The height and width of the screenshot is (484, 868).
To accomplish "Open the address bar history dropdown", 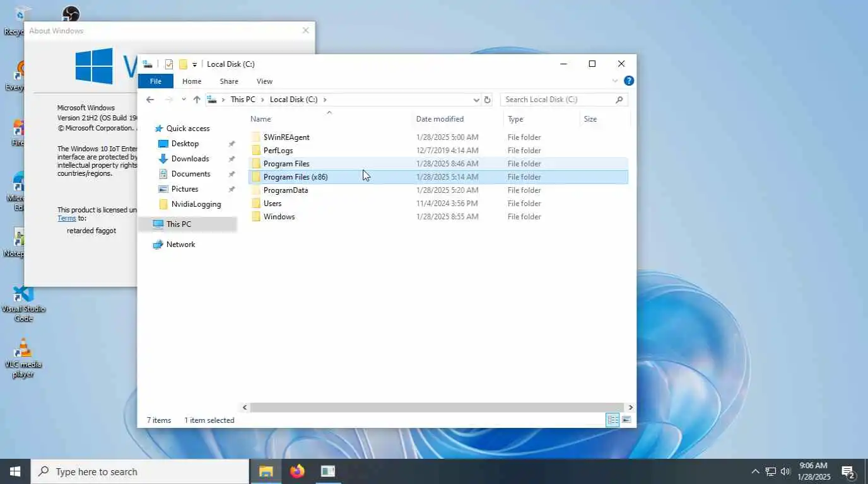I will [476, 100].
